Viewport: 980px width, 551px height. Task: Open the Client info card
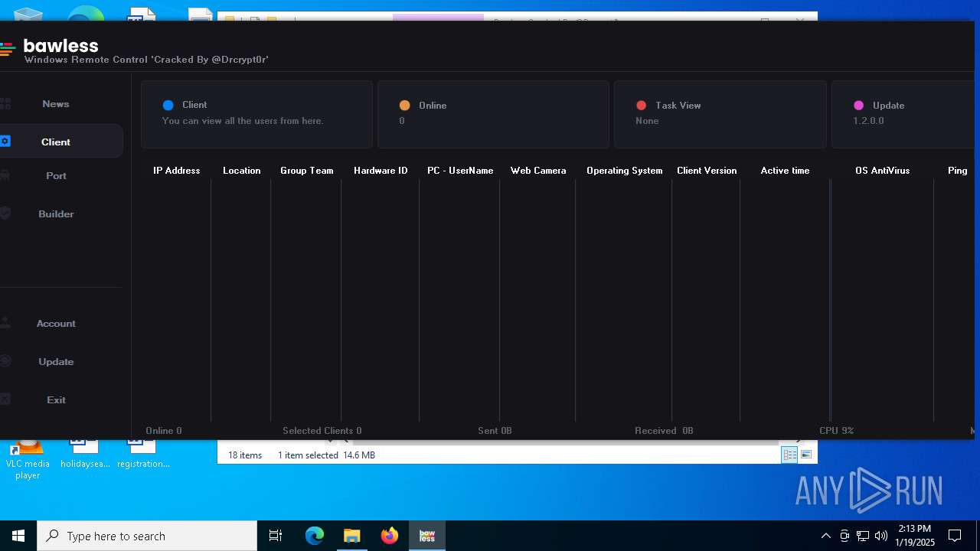point(256,114)
